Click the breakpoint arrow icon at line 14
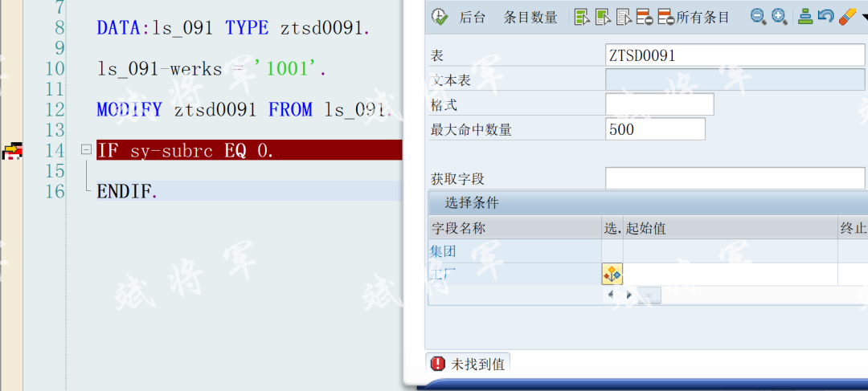 tap(12, 150)
